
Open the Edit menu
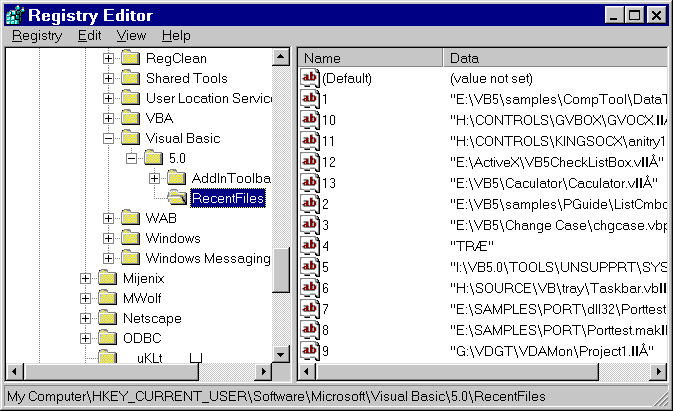point(89,36)
